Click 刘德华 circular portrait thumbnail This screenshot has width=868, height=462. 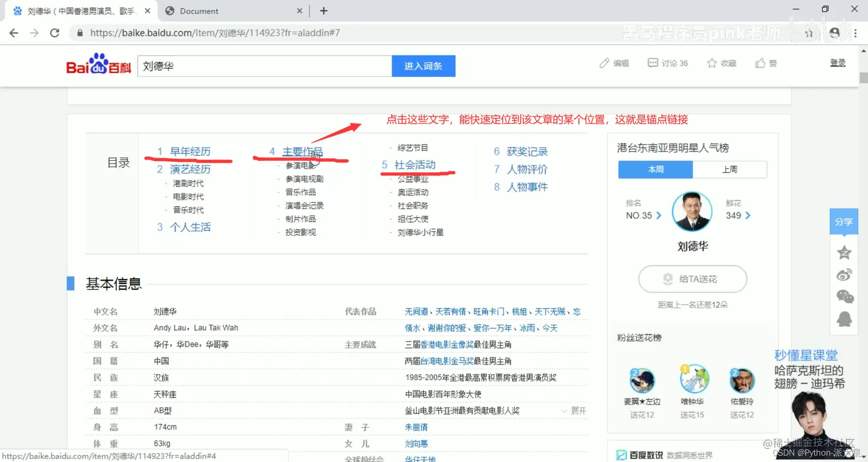point(692,212)
